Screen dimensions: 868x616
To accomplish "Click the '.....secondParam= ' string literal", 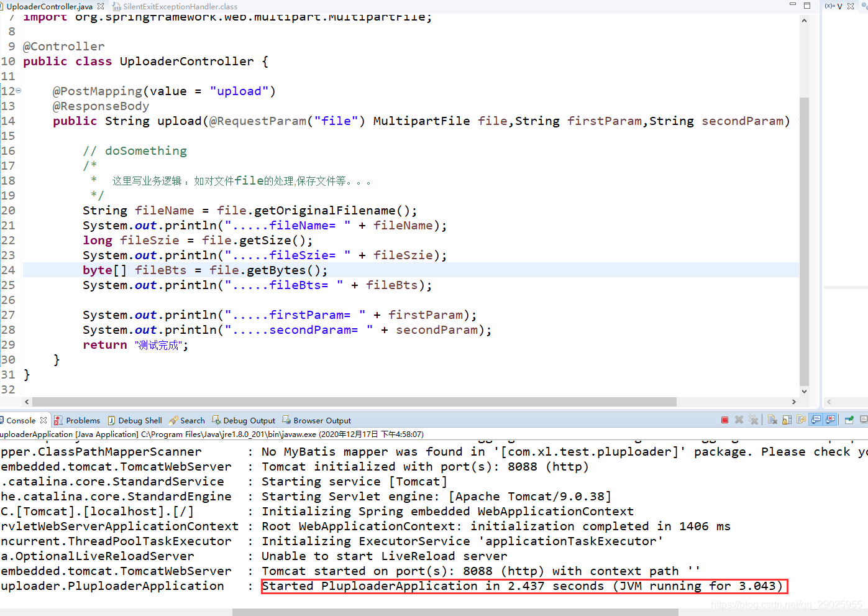I will pos(299,330).
